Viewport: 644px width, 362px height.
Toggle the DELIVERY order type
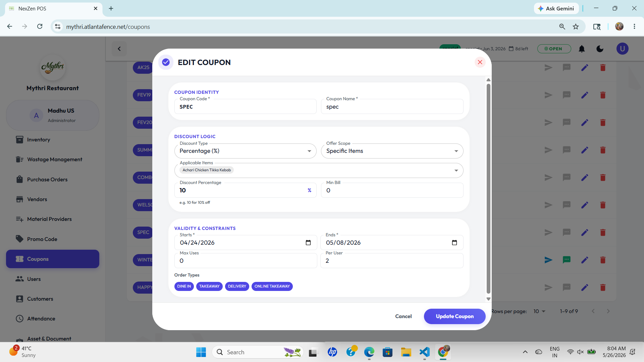[237, 286]
